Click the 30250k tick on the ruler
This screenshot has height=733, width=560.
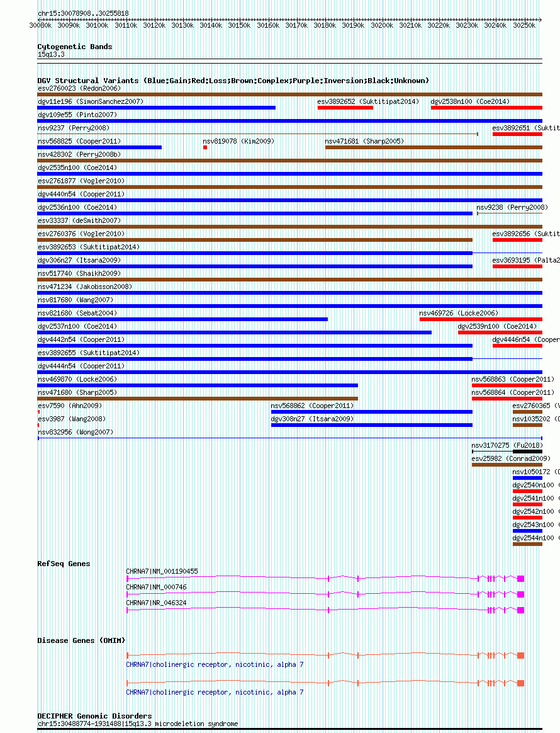coord(524,25)
